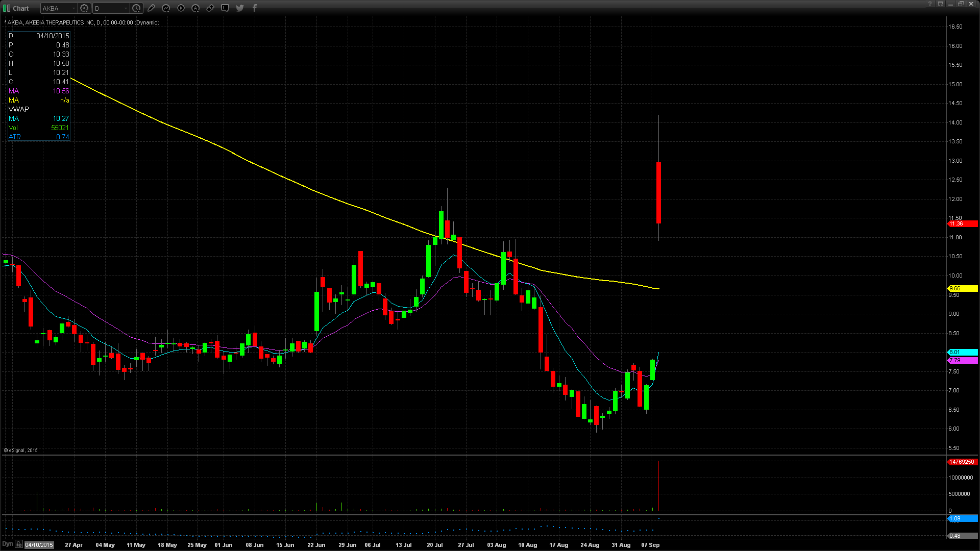Click the blue ATR 0.74 data row
This screenshot has width=980, height=551.
39,137
